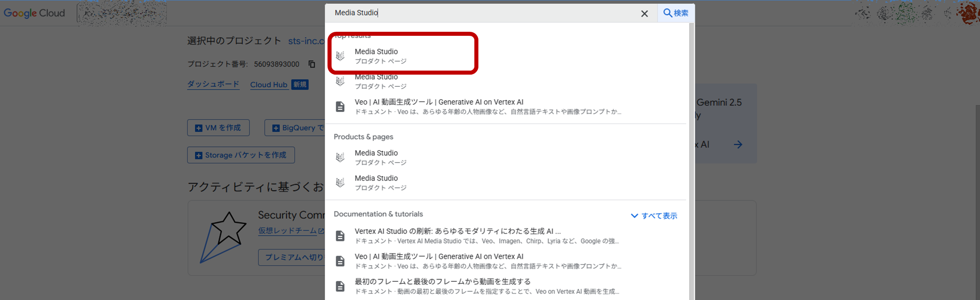This screenshot has width=980, height=300.
Task: Click document icon beside Vertex AI Studio の刷新
Action: [x=341, y=236]
